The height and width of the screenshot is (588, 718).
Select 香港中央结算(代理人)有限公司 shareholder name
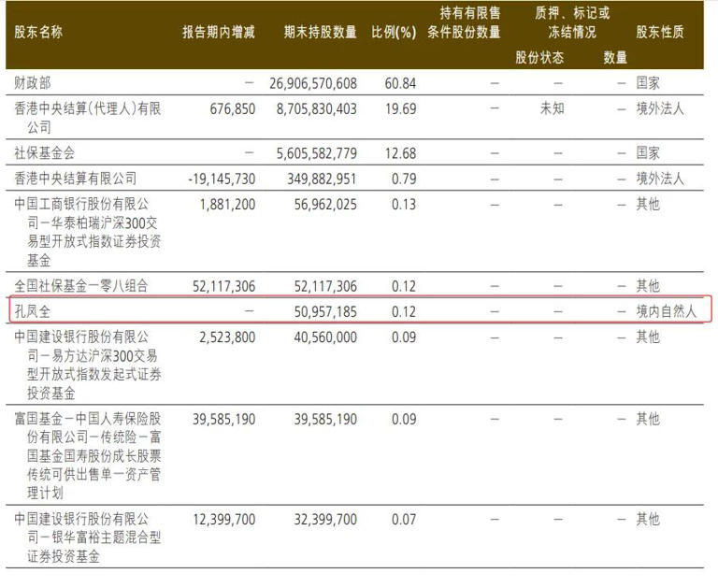pyautogui.click(x=88, y=118)
